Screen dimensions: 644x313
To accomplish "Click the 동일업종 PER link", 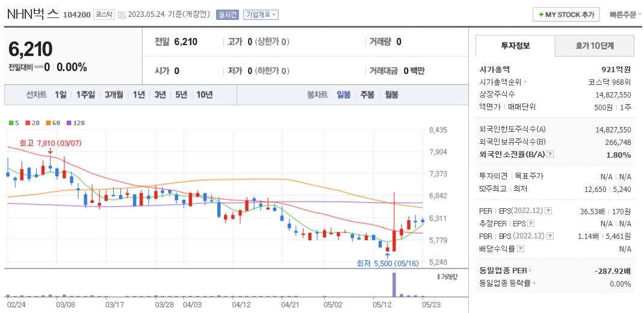I will point(505,271).
